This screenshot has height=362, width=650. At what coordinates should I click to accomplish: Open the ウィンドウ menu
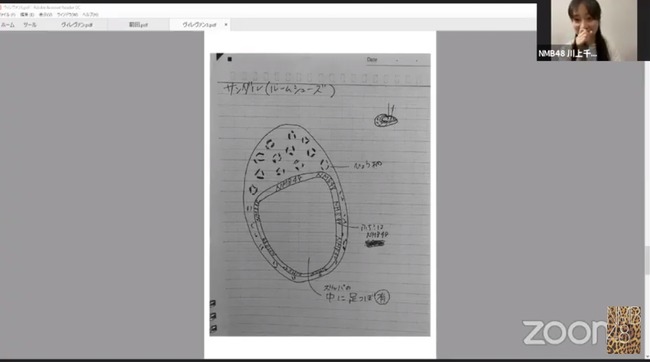67,15
